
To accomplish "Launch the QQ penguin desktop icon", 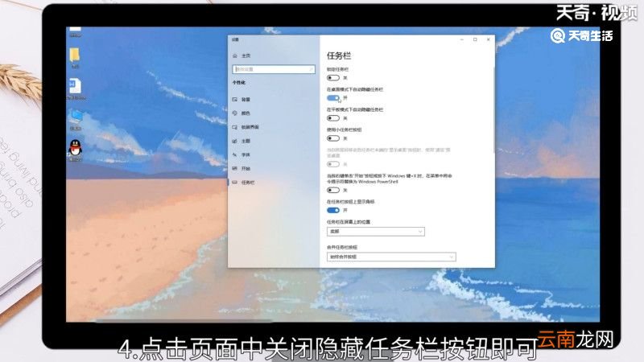I will click(75, 150).
